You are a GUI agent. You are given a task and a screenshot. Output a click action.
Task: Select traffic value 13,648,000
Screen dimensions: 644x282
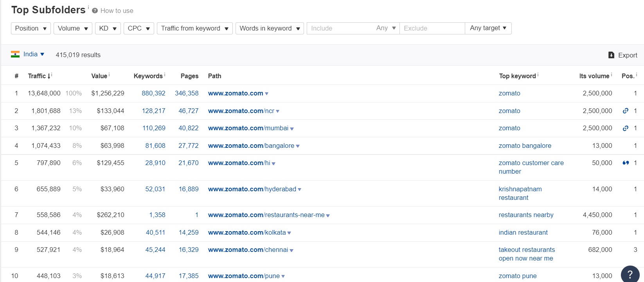click(x=44, y=93)
